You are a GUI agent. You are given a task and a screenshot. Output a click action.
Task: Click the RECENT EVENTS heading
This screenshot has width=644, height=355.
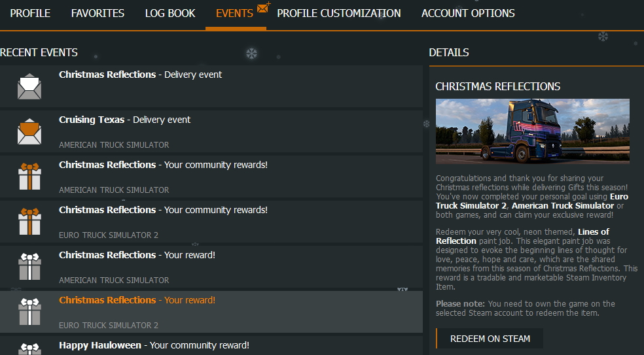pos(39,52)
